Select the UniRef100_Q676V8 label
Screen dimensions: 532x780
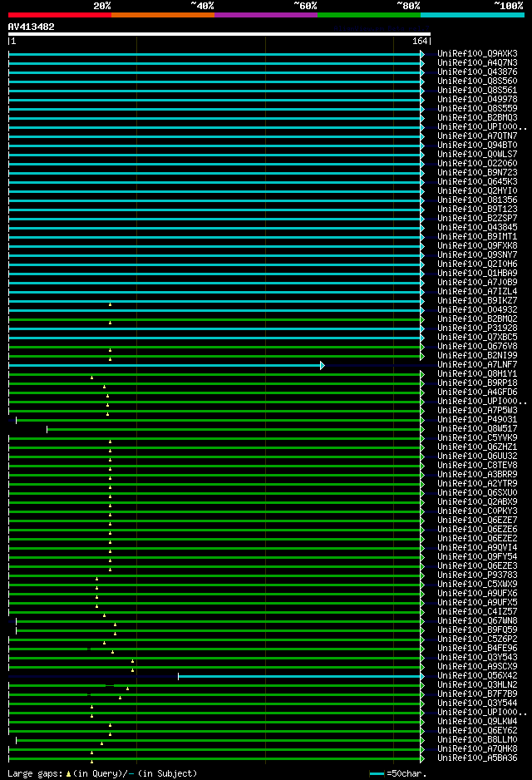[x=477, y=346]
